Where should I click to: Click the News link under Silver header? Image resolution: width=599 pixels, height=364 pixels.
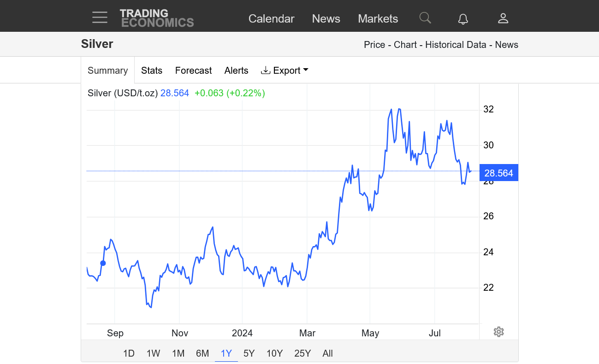507,45
